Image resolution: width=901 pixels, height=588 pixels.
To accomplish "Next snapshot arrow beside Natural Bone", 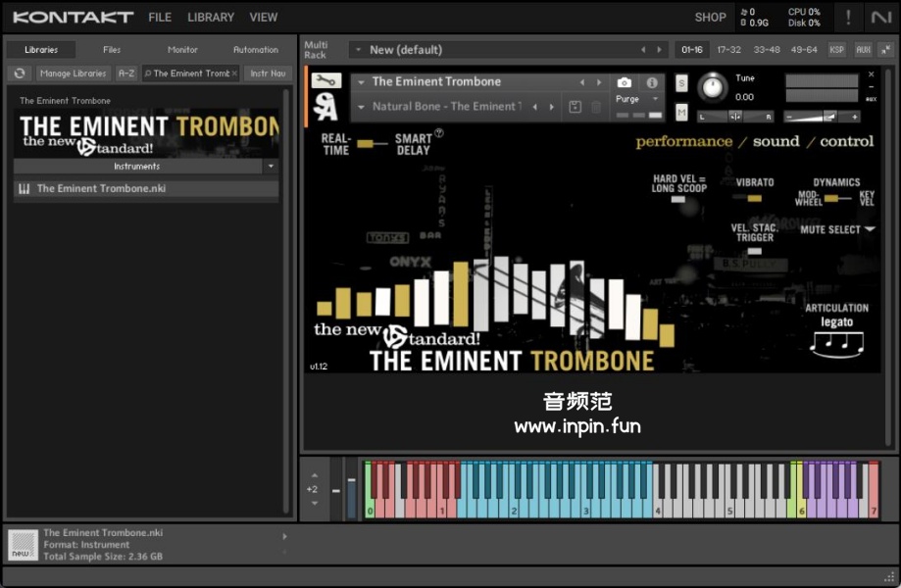I will tap(552, 107).
